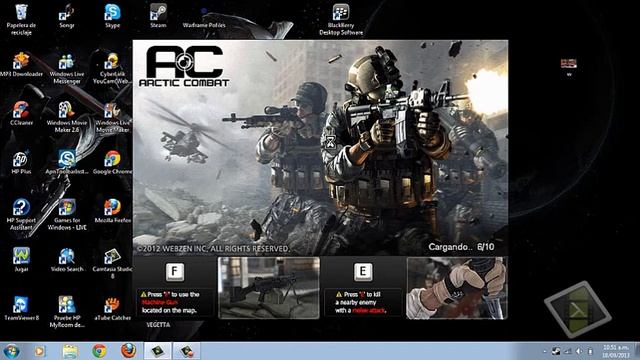640x360 pixels.
Task: Launch Windows Live Messenger shortcut
Action: [x=67, y=68]
